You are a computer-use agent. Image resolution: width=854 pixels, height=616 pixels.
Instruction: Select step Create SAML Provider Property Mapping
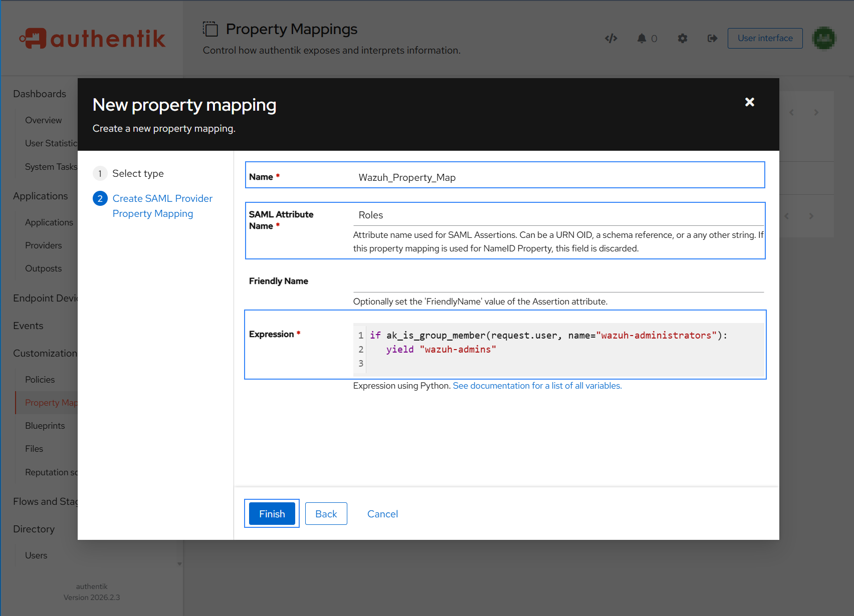pyautogui.click(x=153, y=206)
